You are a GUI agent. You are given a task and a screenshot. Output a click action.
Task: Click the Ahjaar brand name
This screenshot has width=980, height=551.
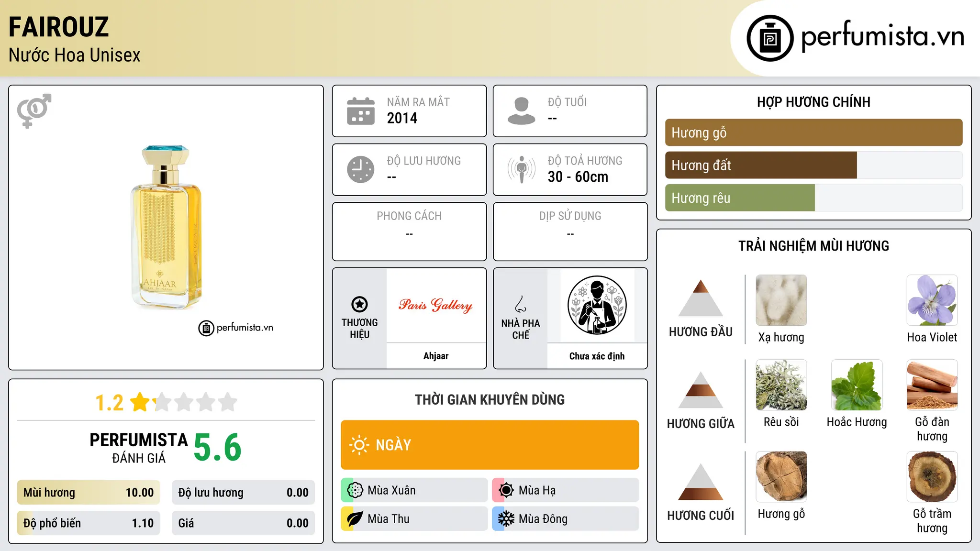point(436,356)
